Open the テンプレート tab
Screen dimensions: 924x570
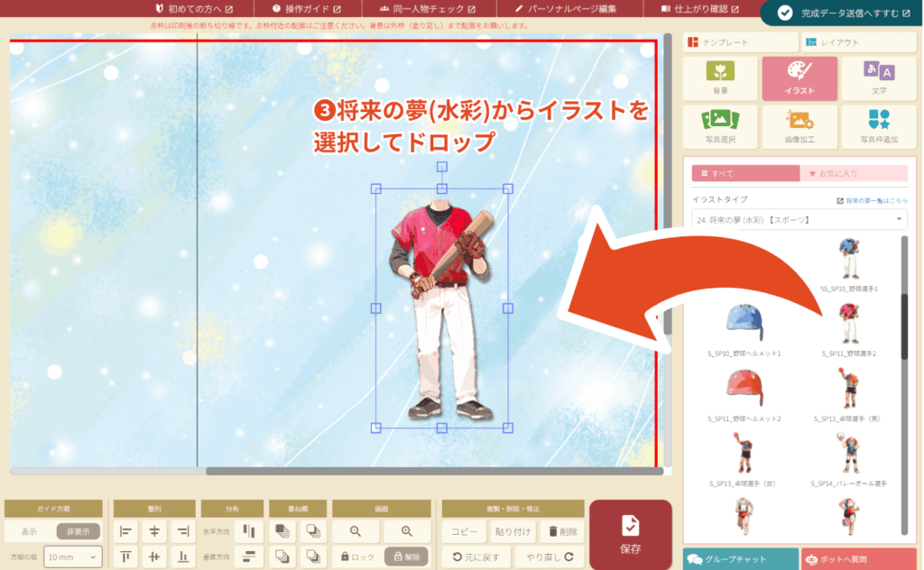click(x=740, y=42)
